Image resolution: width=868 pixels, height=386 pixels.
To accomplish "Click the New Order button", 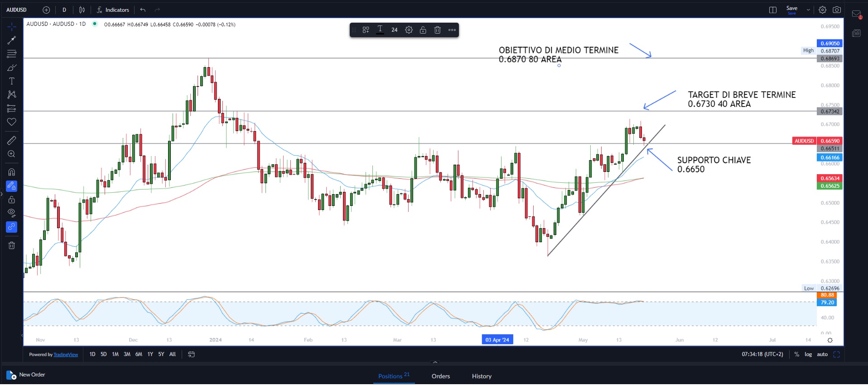I will pyautogui.click(x=26, y=375).
